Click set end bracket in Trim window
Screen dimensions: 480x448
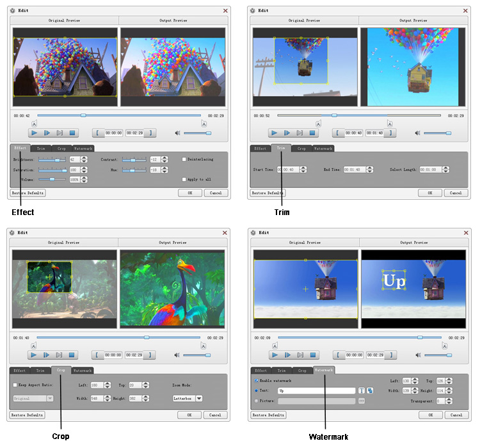click(x=390, y=133)
